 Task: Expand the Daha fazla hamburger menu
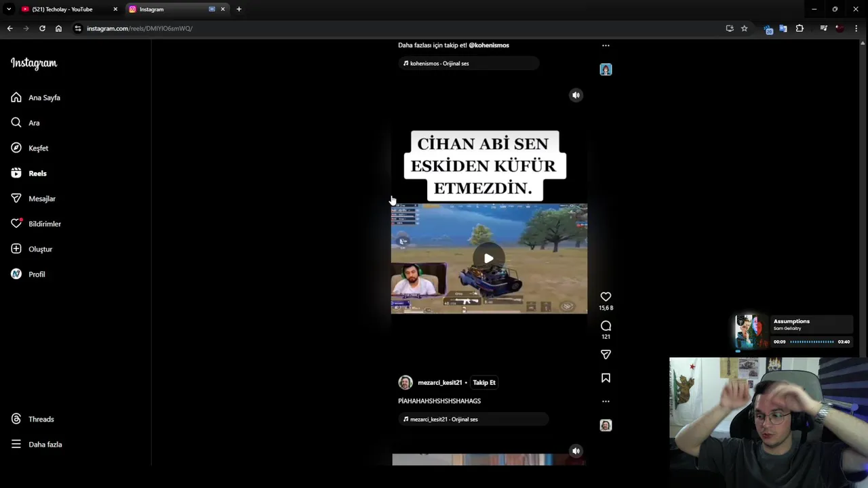[16, 444]
